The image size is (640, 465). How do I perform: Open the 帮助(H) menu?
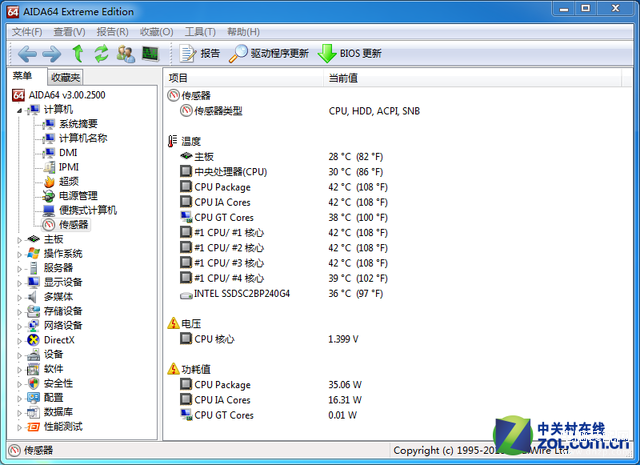[x=243, y=32]
